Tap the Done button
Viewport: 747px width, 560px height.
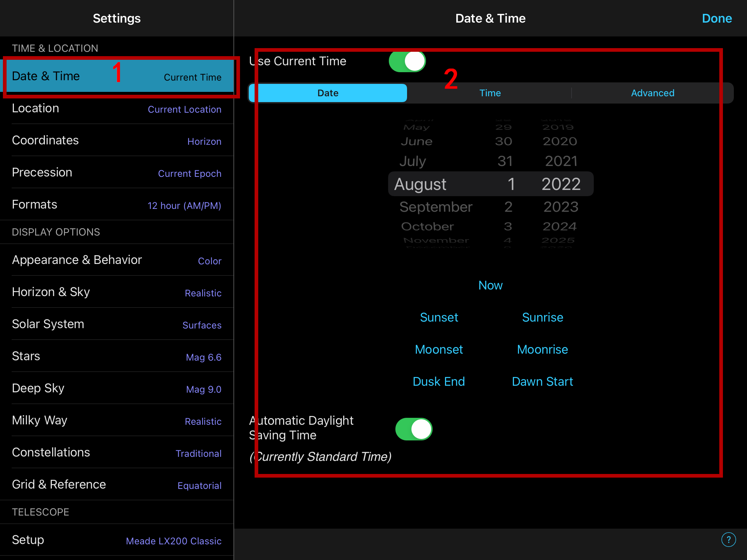click(716, 18)
